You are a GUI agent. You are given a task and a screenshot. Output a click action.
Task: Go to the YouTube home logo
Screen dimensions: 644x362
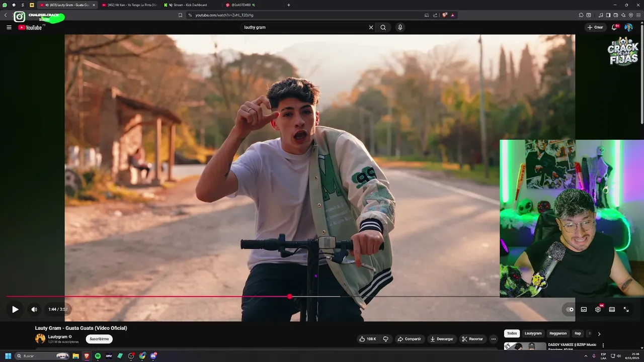click(30, 27)
